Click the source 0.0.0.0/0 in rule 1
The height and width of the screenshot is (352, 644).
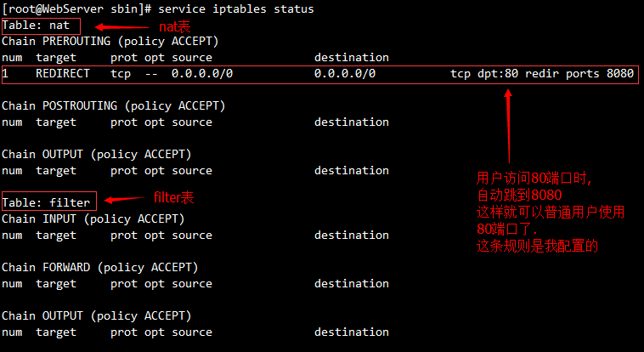(x=202, y=74)
